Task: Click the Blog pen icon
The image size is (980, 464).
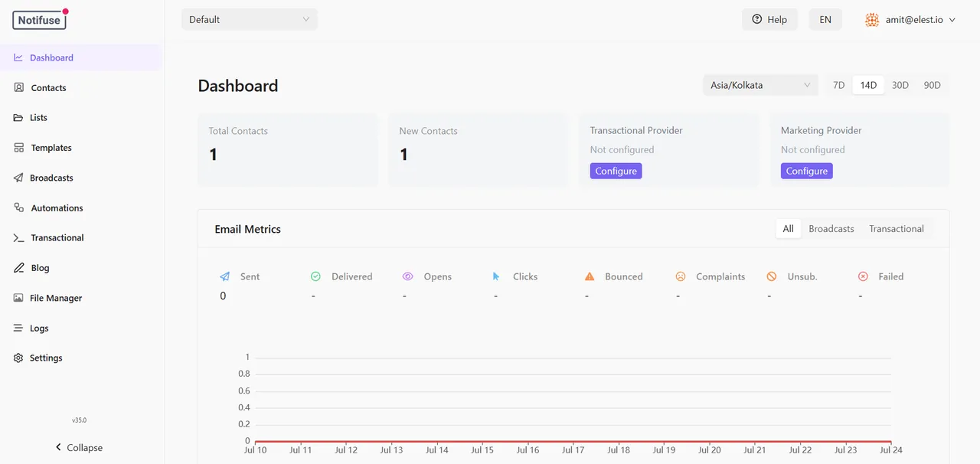Action: (19, 268)
